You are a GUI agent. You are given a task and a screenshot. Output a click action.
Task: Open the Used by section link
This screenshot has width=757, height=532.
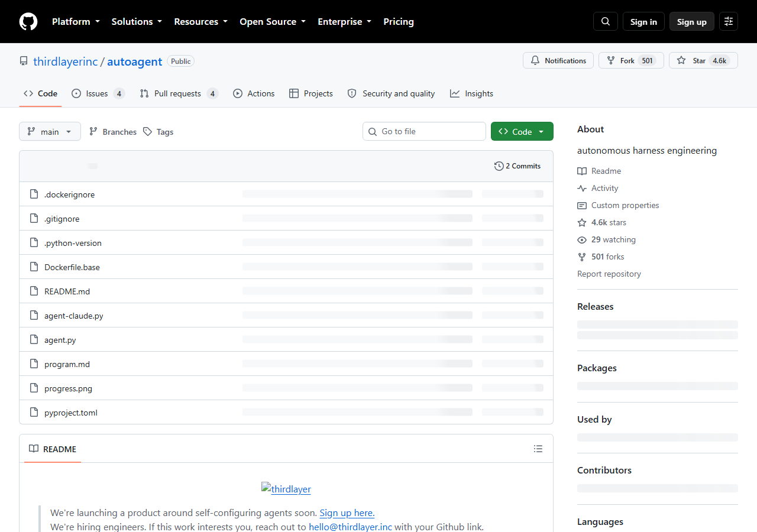click(594, 420)
